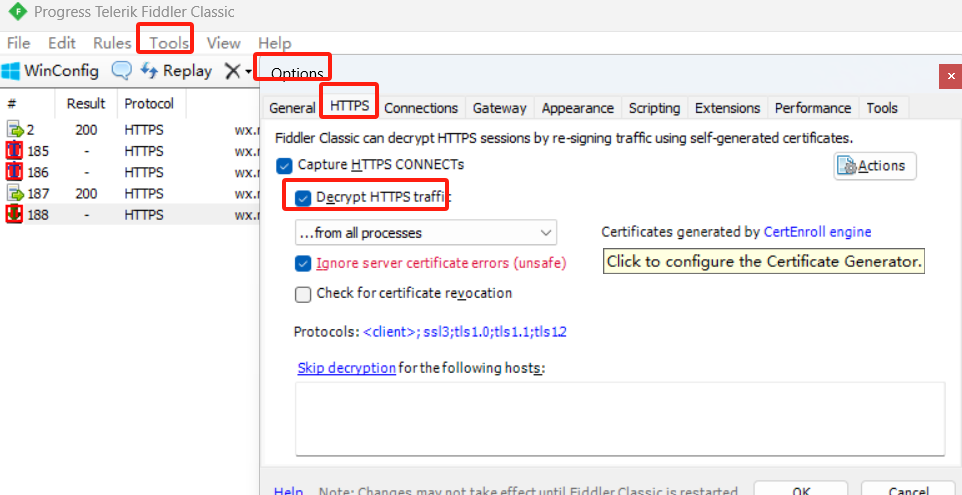Click the Remove X toolbar icon
The width and height of the screenshot is (962, 495).
click(233, 71)
